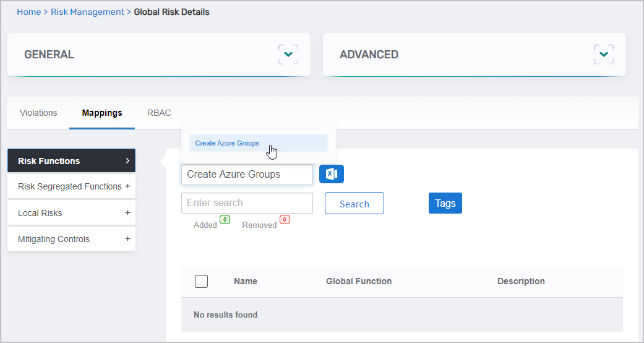Go to Home breadcrumb link
Viewport: 644px width, 343px height.
click(x=28, y=12)
